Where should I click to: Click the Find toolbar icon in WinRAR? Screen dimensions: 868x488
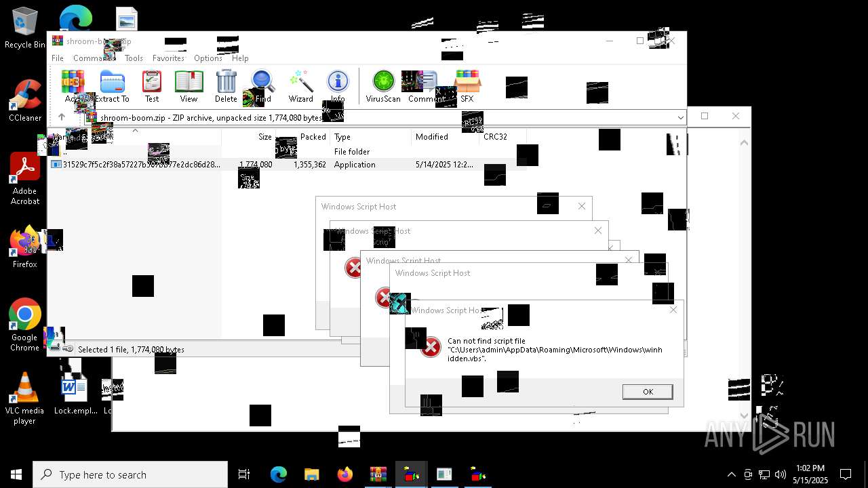point(263,86)
